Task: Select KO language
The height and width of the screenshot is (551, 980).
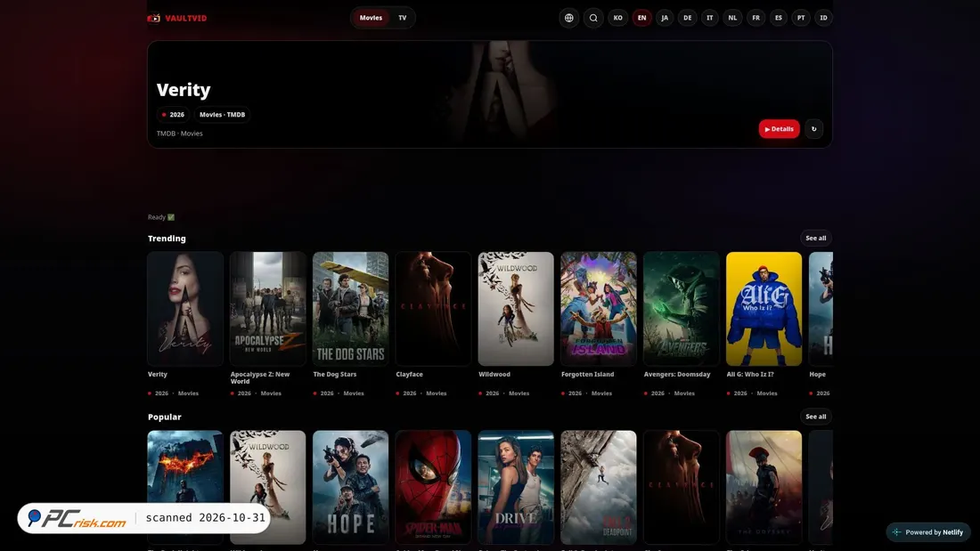Action: (617, 18)
